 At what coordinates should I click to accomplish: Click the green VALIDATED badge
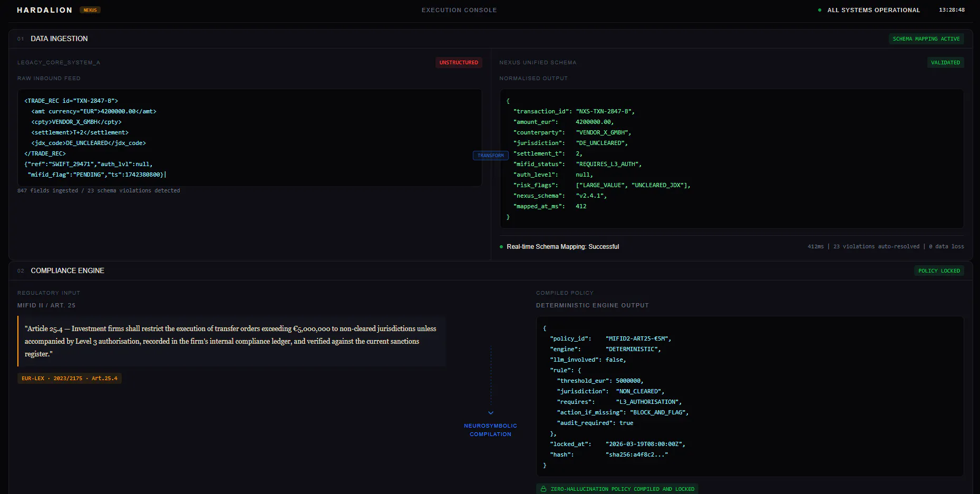(x=945, y=62)
